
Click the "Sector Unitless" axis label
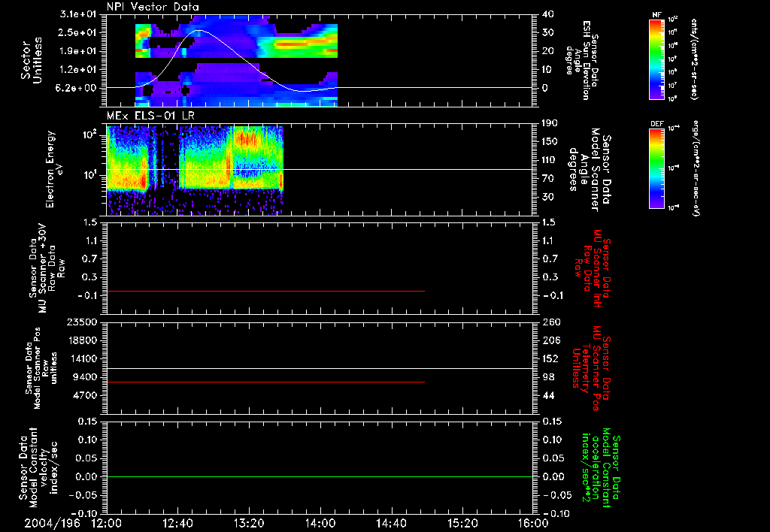(x=32, y=60)
